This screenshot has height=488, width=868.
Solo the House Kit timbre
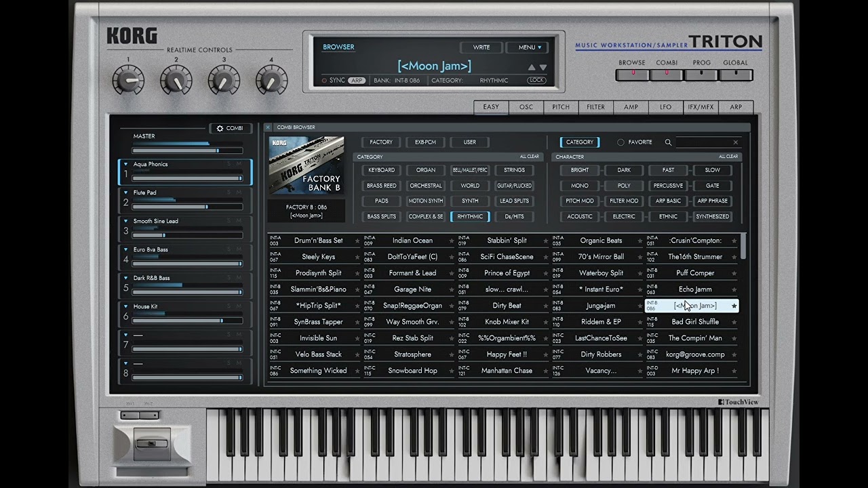[x=229, y=306]
